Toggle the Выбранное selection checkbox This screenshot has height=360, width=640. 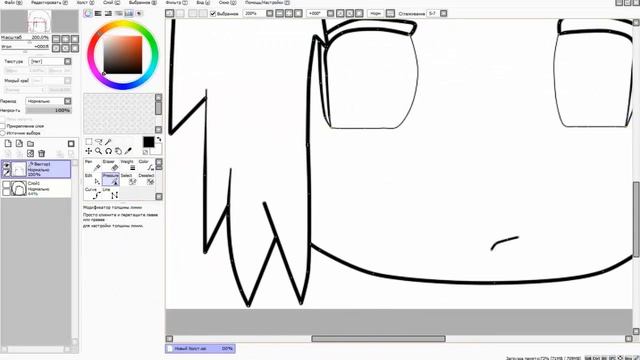[213, 13]
